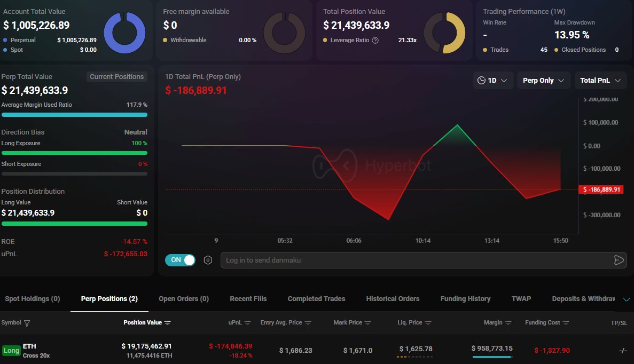
Task: Open Deposits & Withdraw tab
Action: pyautogui.click(x=583, y=299)
